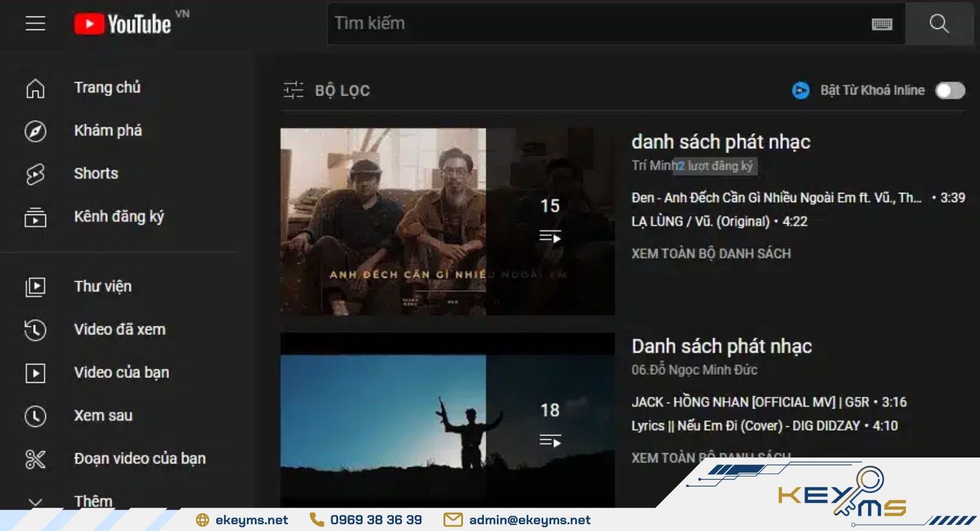Image resolution: width=980 pixels, height=531 pixels.
Task: Click play-all icon under number 15
Action: (550, 236)
